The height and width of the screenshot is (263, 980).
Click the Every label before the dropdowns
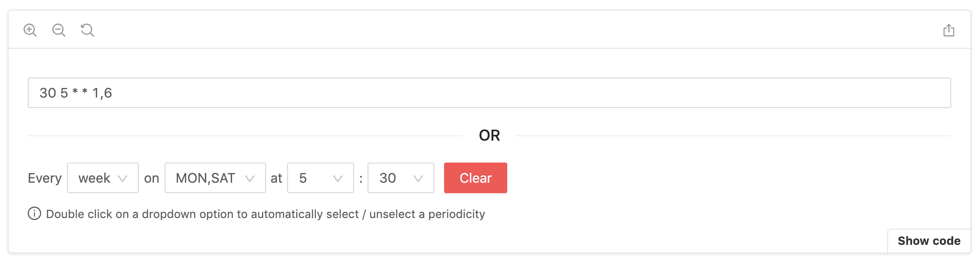pos(45,178)
